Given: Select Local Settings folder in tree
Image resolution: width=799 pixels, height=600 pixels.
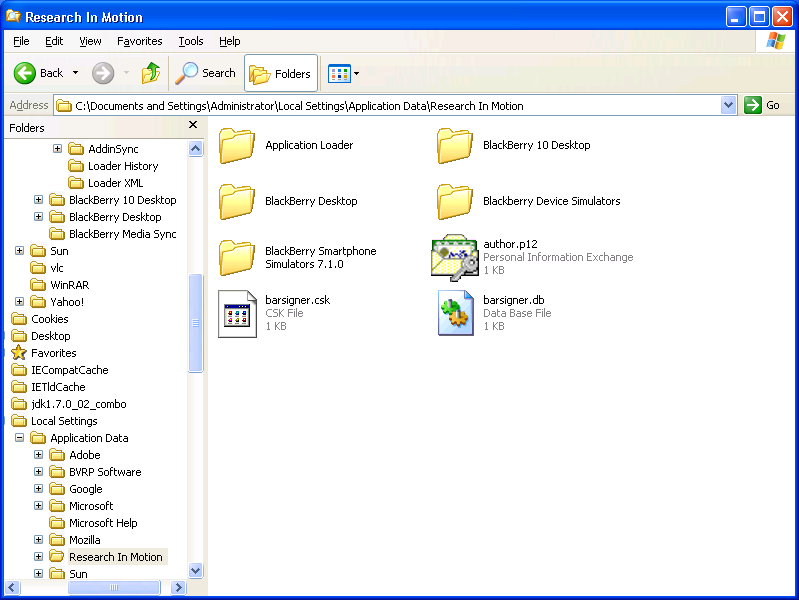Looking at the screenshot, I should point(55,421).
